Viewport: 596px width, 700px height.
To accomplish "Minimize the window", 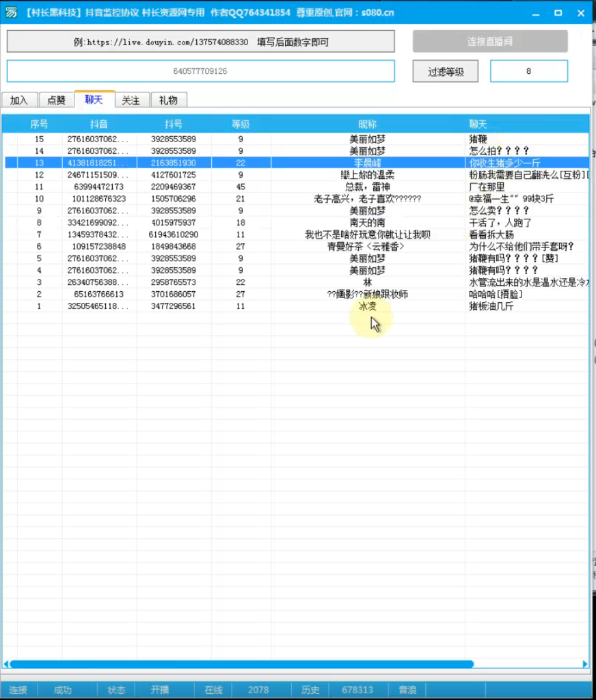I will tap(536, 13).
